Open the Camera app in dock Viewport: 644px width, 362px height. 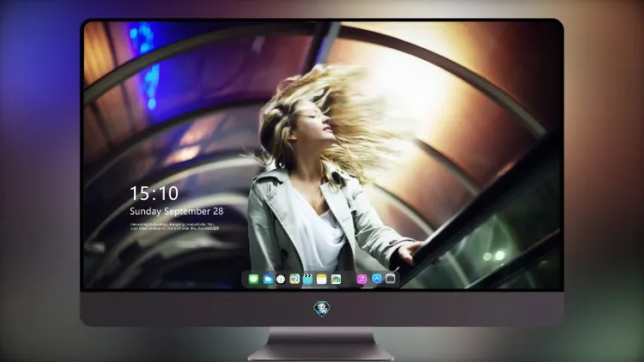pyautogui.click(x=391, y=279)
